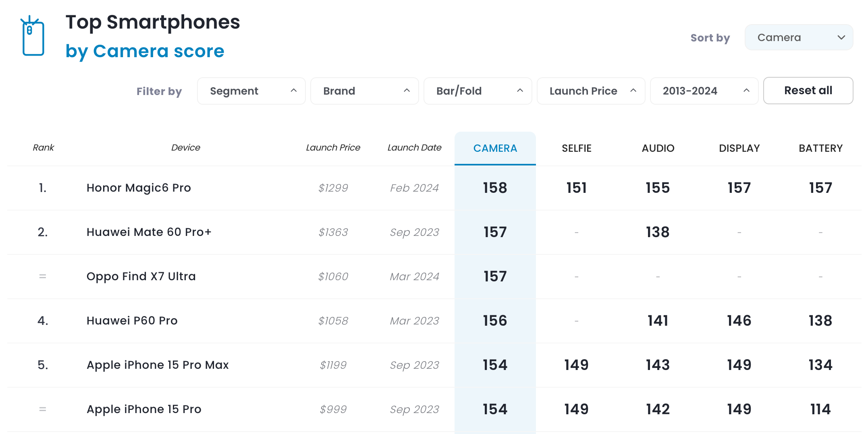The height and width of the screenshot is (434, 868).
Task: Click the Reset all button
Action: point(808,91)
